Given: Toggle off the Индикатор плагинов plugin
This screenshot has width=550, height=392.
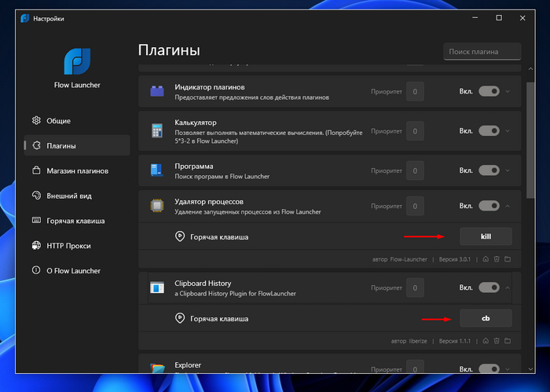Looking at the screenshot, I should (x=489, y=91).
